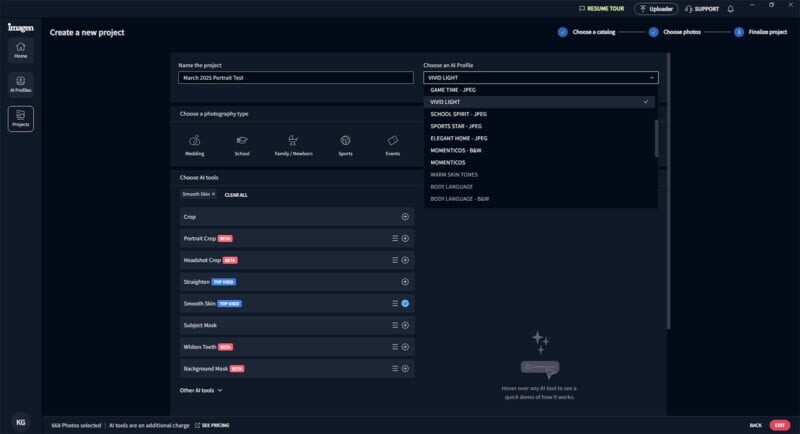Select the School photography type
The image size is (800, 434).
point(242,145)
